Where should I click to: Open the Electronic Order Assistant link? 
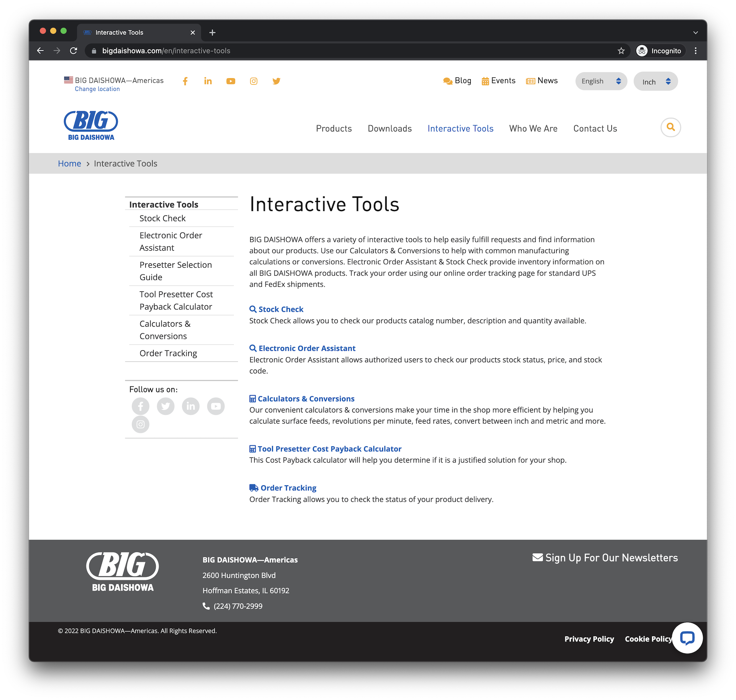coord(307,348)
